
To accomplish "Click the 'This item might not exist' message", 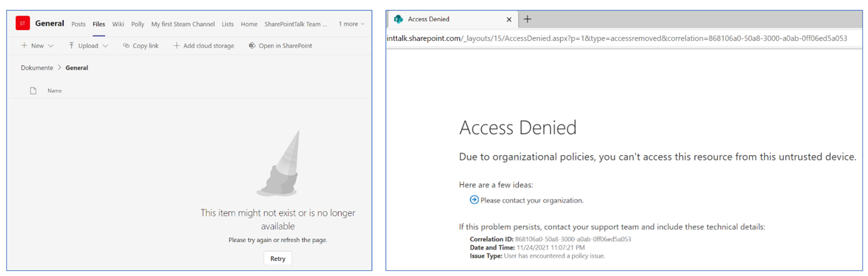I will pyautogui.click(x=277, y=220).
